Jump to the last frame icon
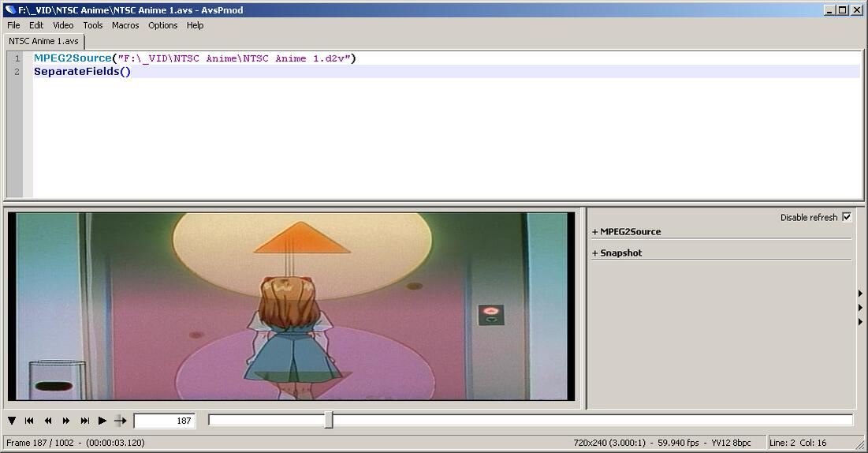 click(x=84, y=421)
